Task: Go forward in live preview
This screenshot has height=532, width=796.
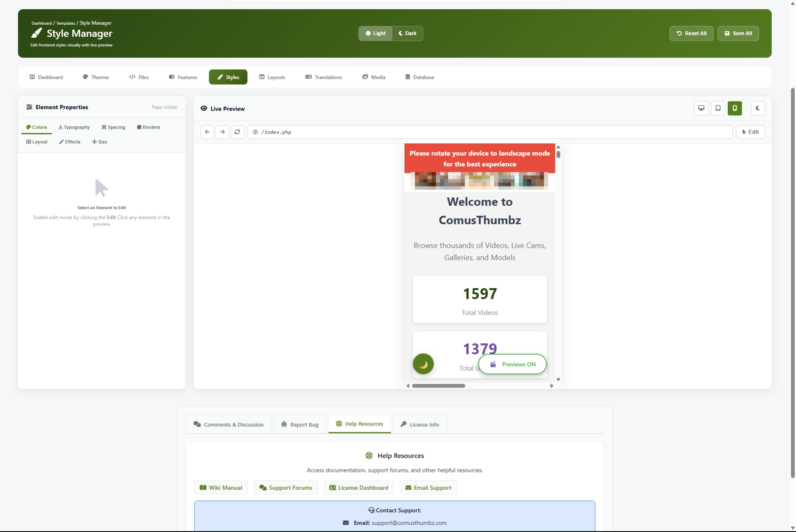Action: [222, 132]
